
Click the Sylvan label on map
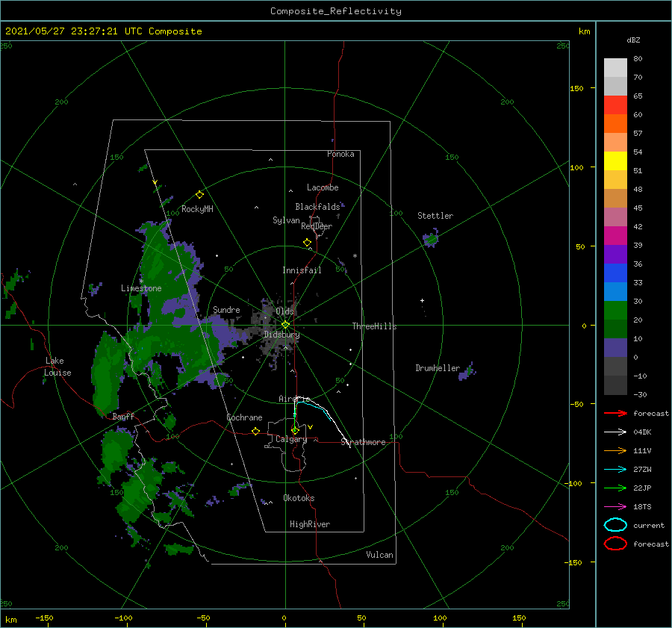(286, 220)
